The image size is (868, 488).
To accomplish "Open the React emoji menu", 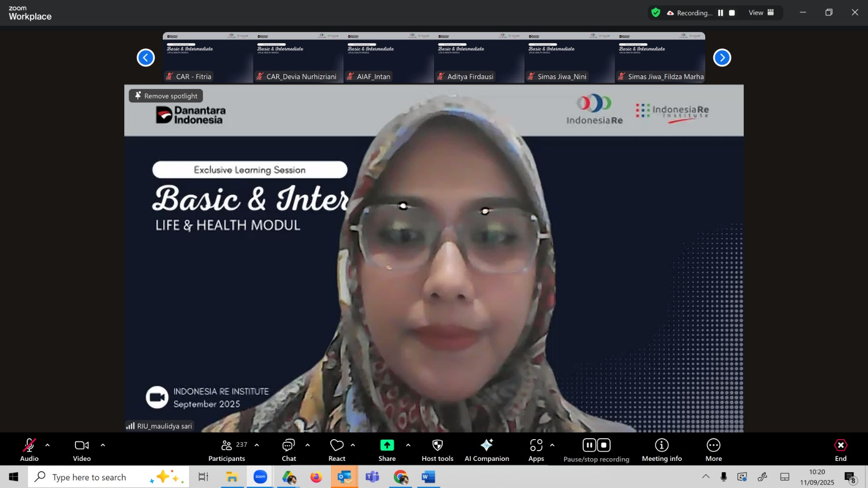I will pos(337,450).
